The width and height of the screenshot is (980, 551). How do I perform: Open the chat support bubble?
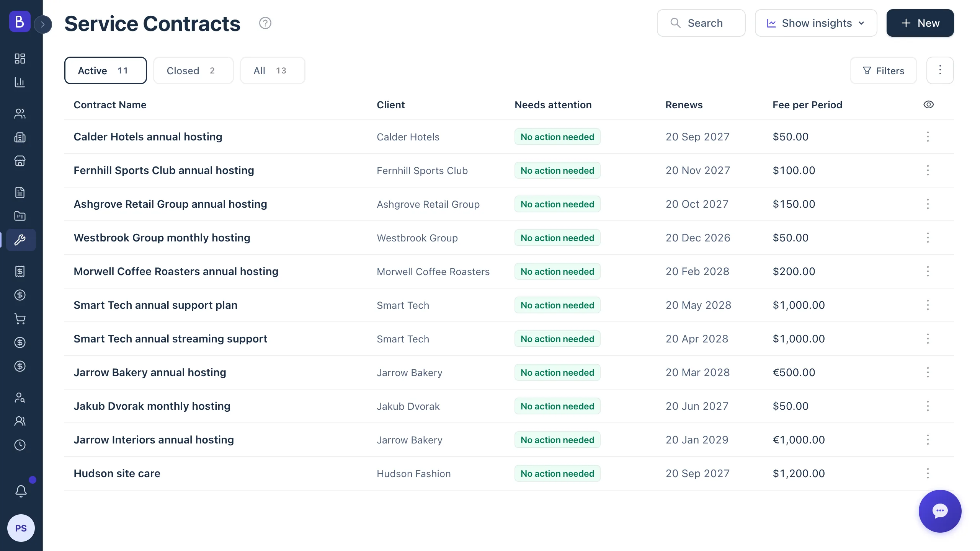(x=940, y=511)
